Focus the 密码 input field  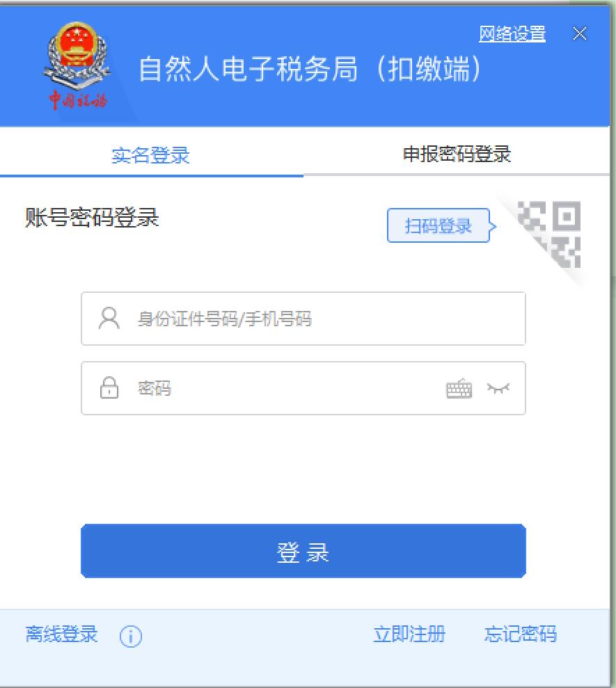pos(303,388)
